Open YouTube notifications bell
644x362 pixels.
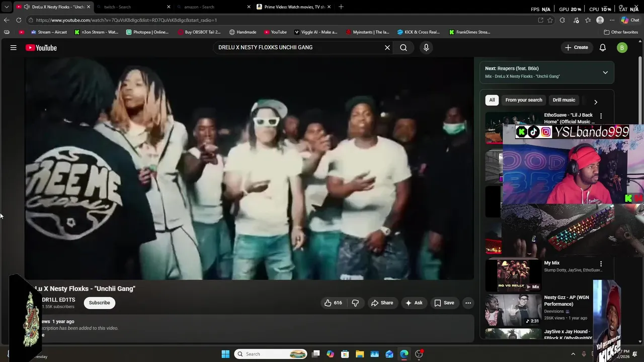pyautogui.click(x=603, y=48)
